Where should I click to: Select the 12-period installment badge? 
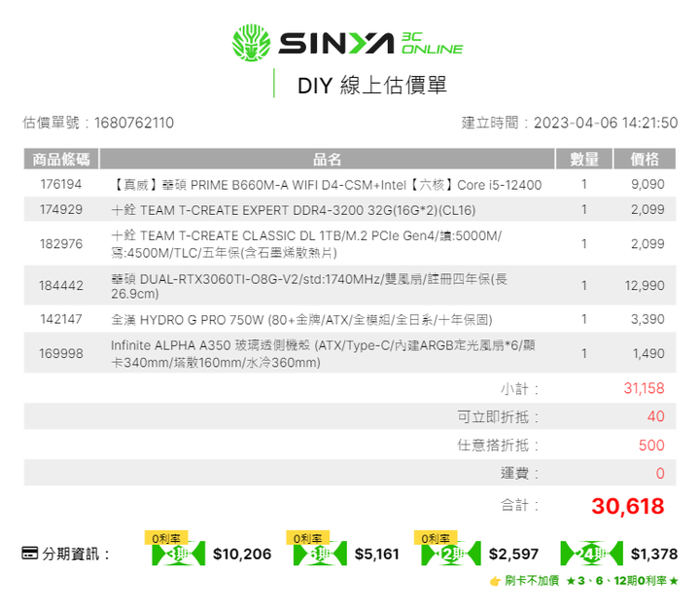(451, 554)
